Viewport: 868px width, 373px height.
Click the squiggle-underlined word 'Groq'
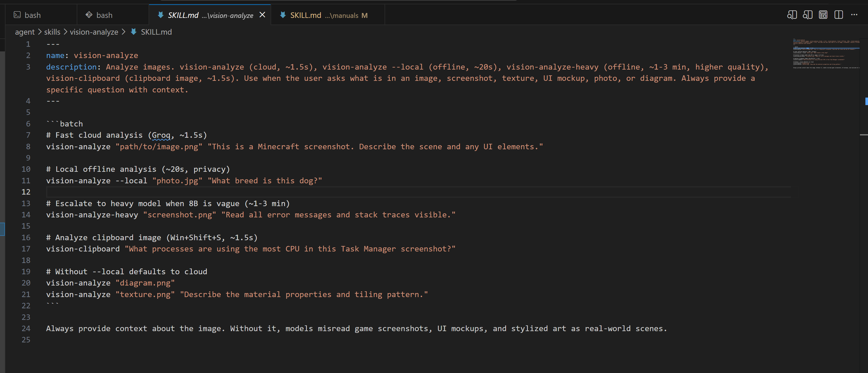161,135
